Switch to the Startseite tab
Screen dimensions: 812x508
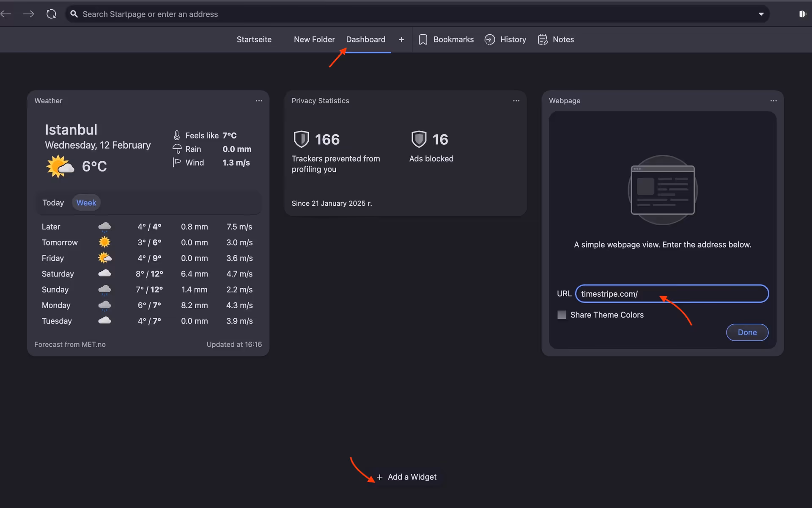point(254,39)
